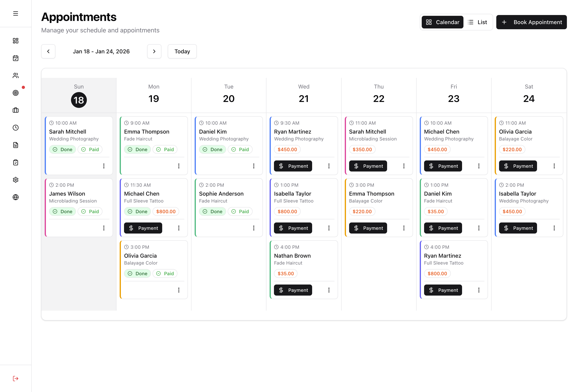Switch to List view
The image size is (576, 392).
click(477, 22)
